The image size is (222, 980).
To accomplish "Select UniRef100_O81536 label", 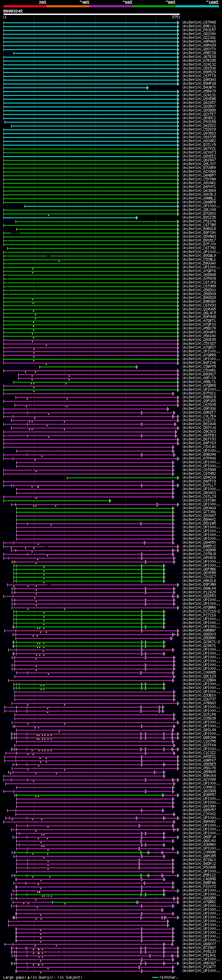I will [199, 68].
